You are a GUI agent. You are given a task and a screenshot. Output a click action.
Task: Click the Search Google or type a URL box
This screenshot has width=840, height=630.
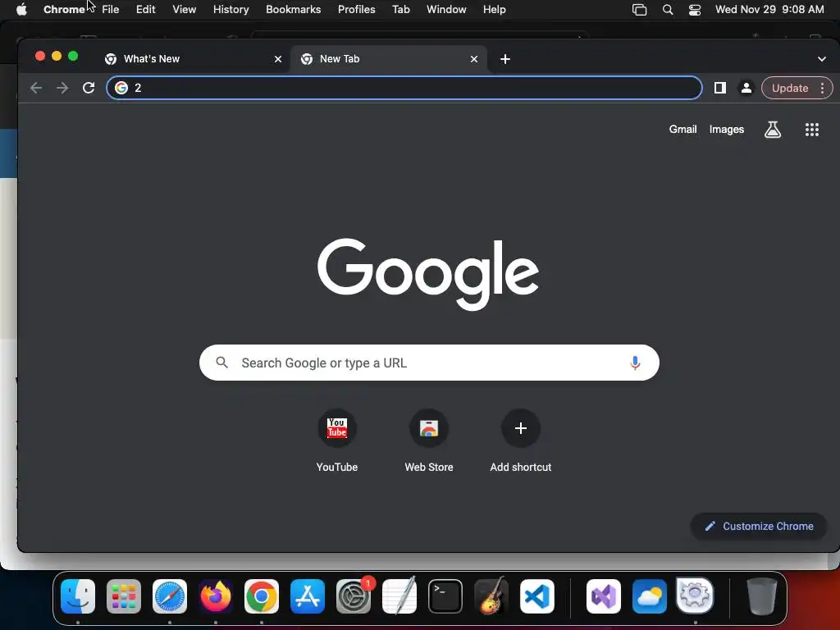pos(429,363)
